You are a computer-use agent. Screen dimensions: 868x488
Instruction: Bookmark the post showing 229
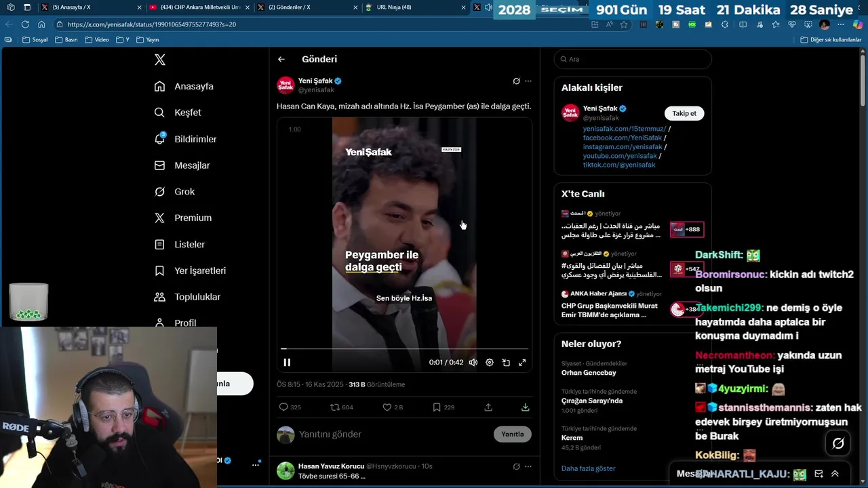437,407
